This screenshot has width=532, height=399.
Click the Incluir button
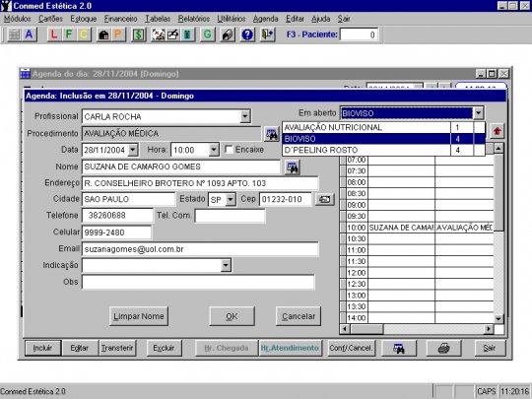42,348
